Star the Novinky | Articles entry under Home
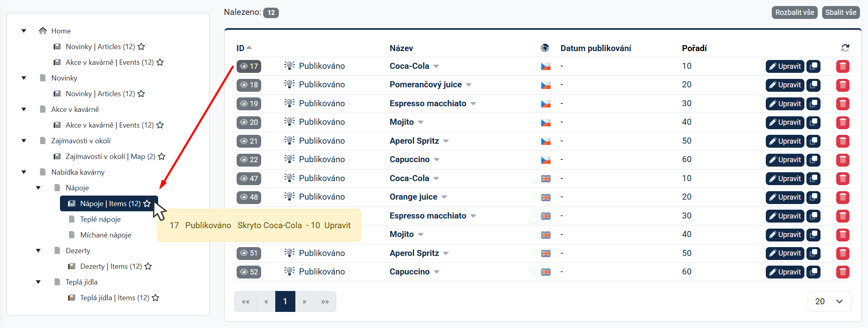 (141, 47)
